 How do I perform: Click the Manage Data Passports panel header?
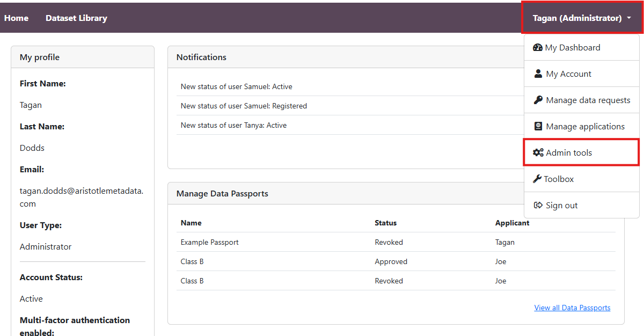click(x=222, y=194)
